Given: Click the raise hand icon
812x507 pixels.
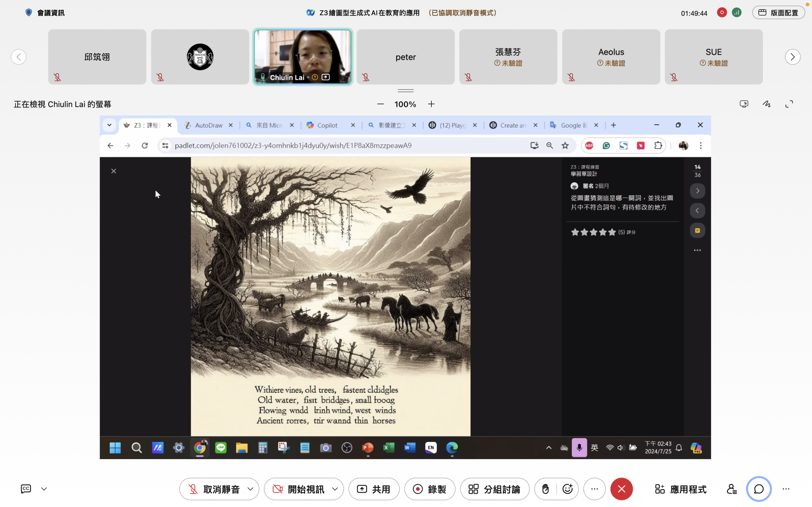Looking at the screenshot, I should tap(545, 489).
